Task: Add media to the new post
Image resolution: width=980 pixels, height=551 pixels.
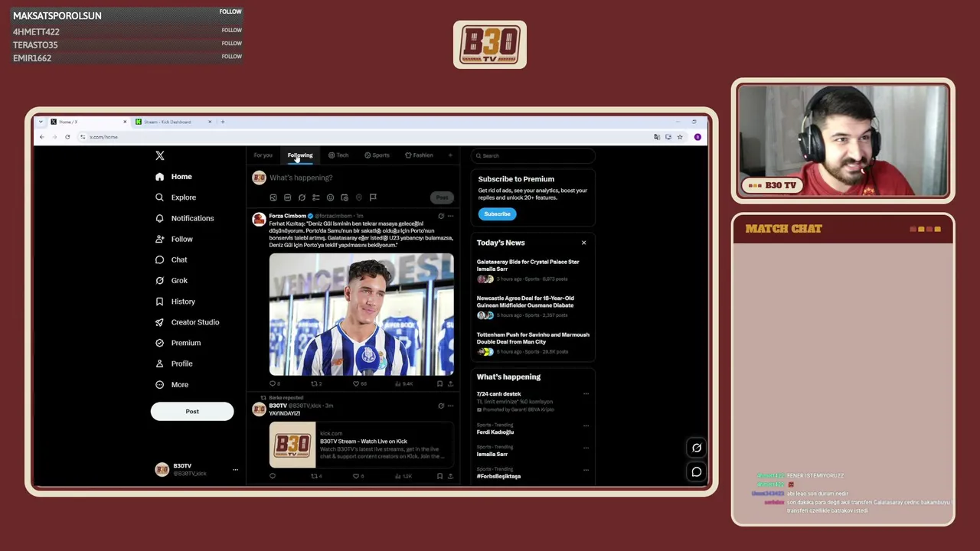Action: (273, 197)
